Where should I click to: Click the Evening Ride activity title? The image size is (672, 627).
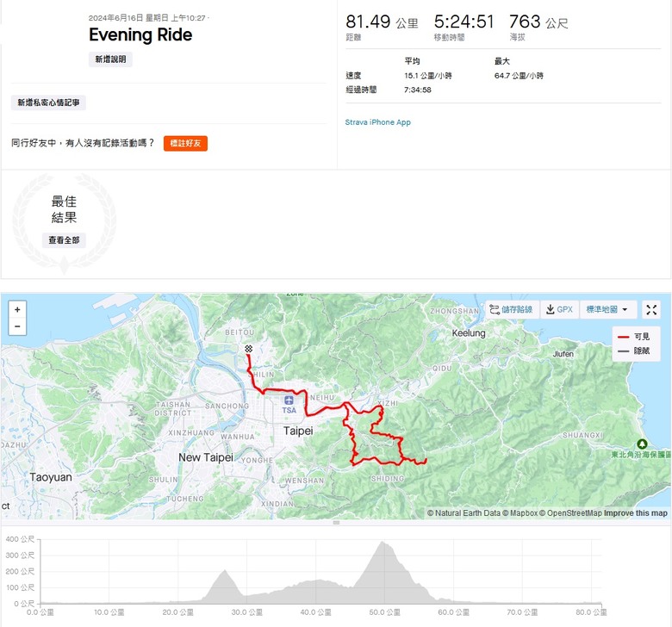pyautogui.click(x=140, y=35)
